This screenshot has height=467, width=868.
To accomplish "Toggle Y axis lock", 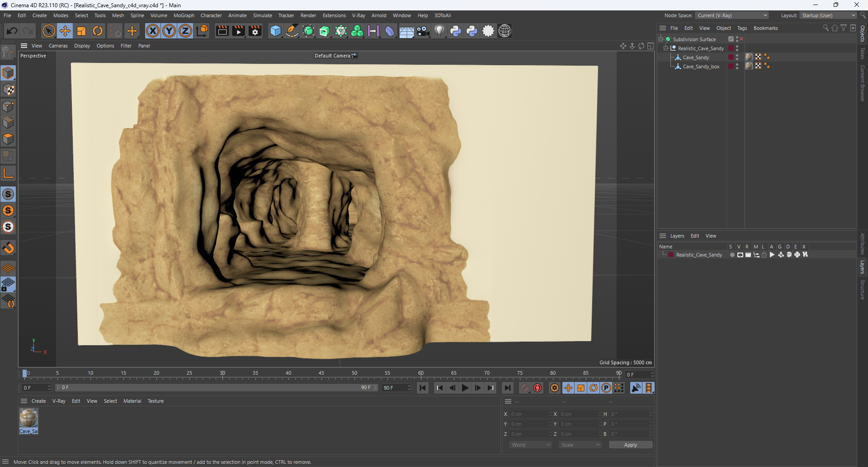I will pos(169,31).
